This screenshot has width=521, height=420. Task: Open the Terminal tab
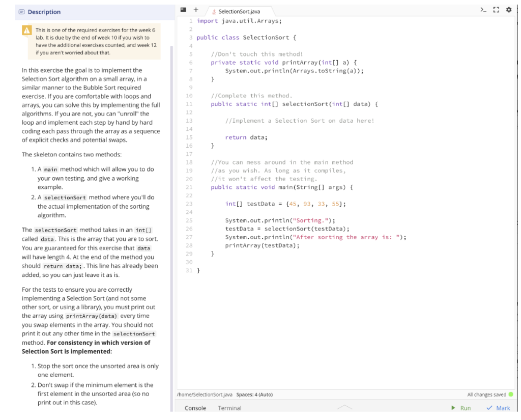click(x=229, y=408)
